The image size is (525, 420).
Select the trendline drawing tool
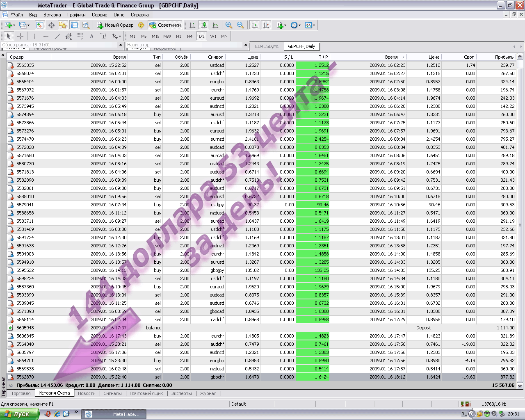coord(57,36)
